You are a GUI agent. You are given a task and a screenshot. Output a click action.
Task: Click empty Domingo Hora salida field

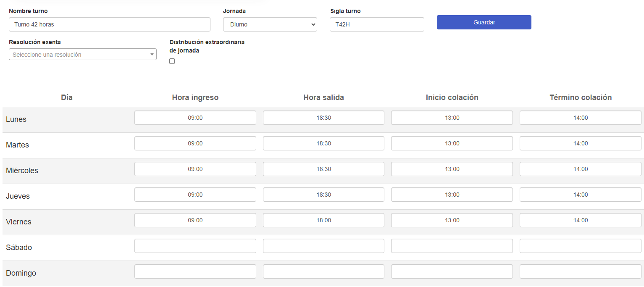[323, 272]
